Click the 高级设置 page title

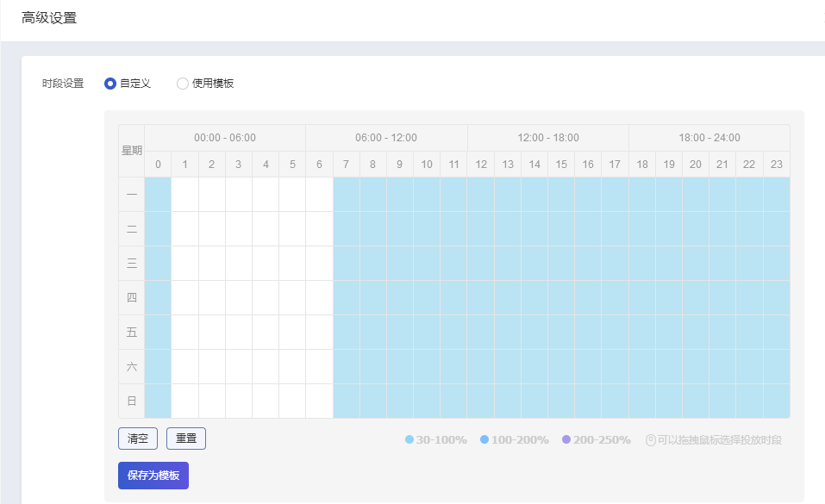pos(49,18)
